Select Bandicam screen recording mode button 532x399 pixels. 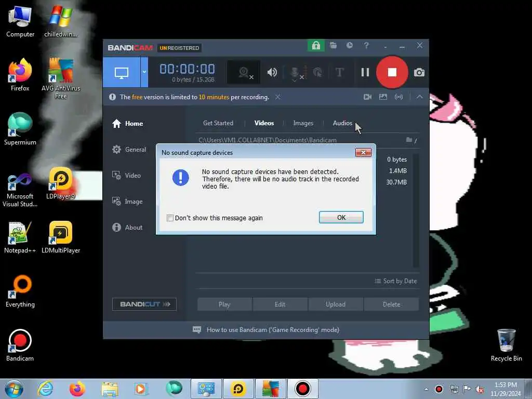[122, 72]
